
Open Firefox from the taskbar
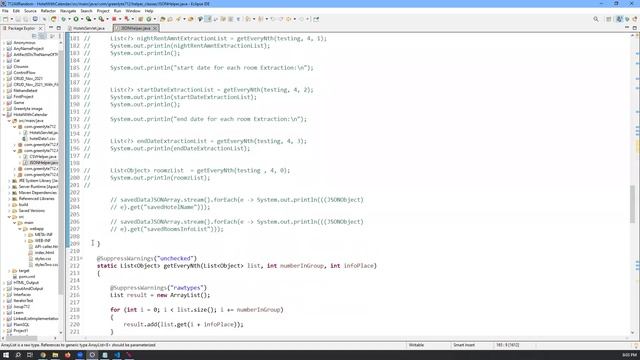tap(67, 355)
